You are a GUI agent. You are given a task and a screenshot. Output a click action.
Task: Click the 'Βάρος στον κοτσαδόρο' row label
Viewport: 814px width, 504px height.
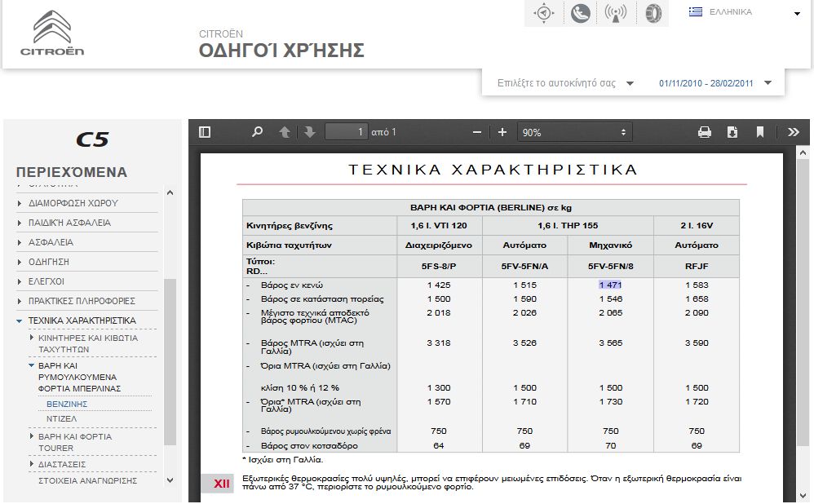click(x=309, y=445)
